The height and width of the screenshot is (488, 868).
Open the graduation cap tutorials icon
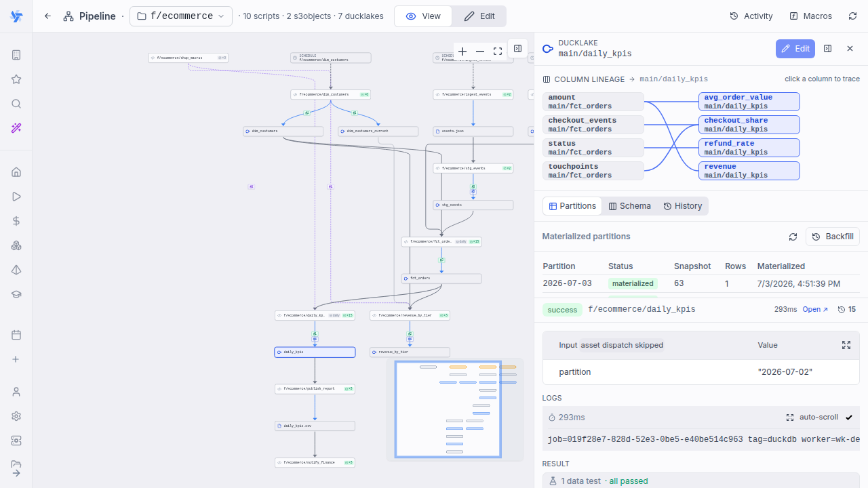point(16,294)
